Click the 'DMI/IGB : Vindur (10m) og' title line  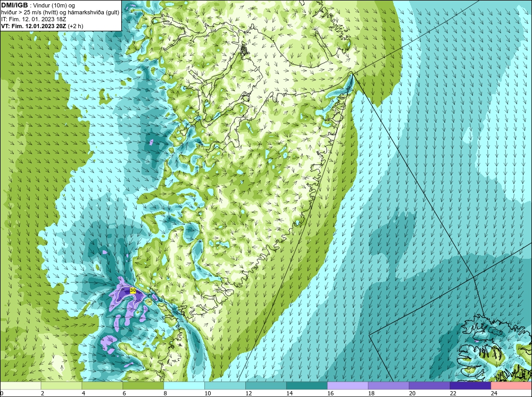coord(38,5)
